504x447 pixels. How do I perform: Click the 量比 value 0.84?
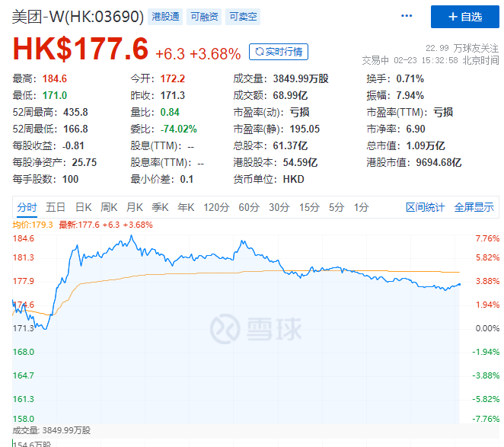(170, 112)
